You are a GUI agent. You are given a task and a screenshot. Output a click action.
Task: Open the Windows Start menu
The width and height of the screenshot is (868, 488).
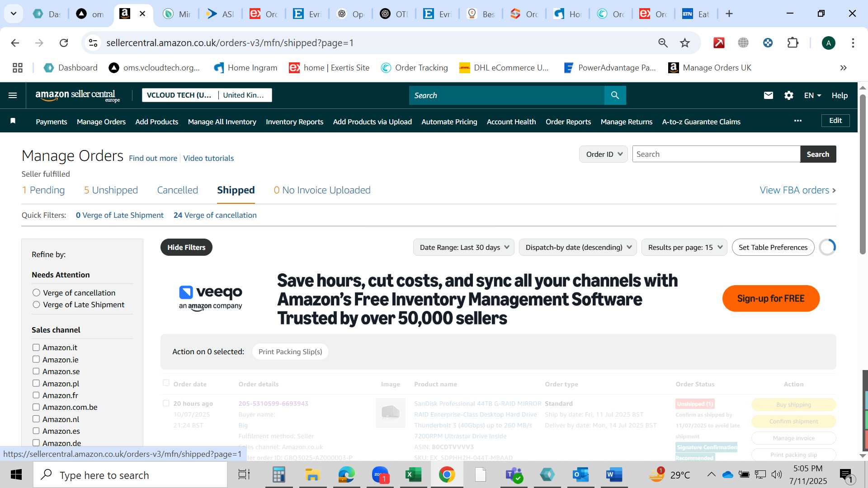tap(16, 475)
